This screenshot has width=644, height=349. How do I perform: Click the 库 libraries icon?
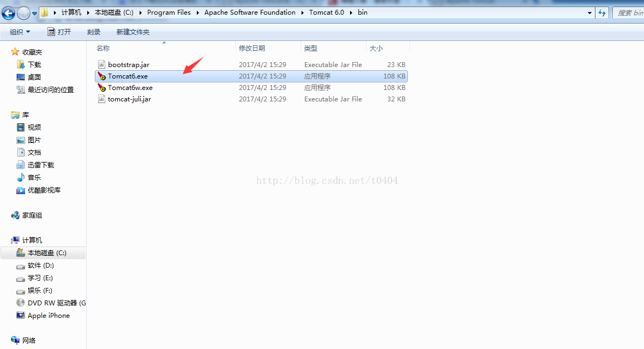coord(15,115)
